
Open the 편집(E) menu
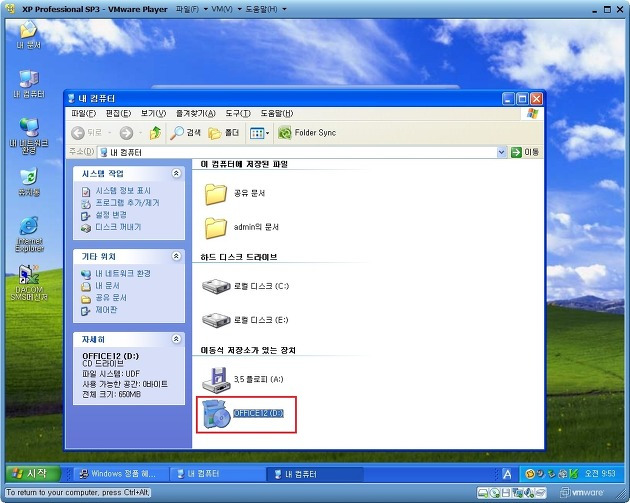(x=118, y=114)
